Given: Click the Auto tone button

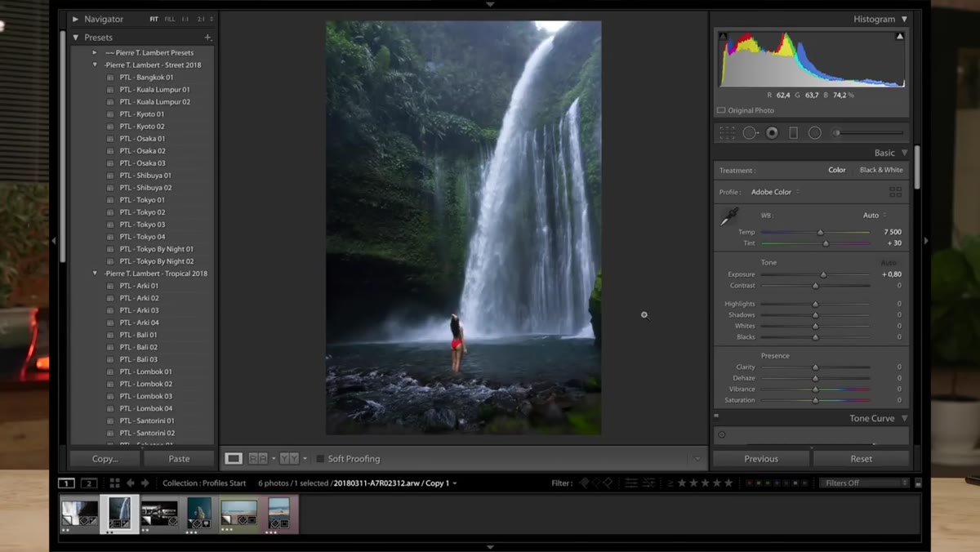Looking at the screenshot, I should point(888,262).
